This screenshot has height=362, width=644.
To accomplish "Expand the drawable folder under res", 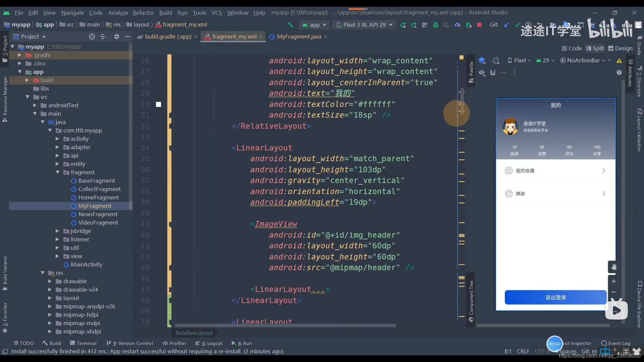I will tap(50, 281).
